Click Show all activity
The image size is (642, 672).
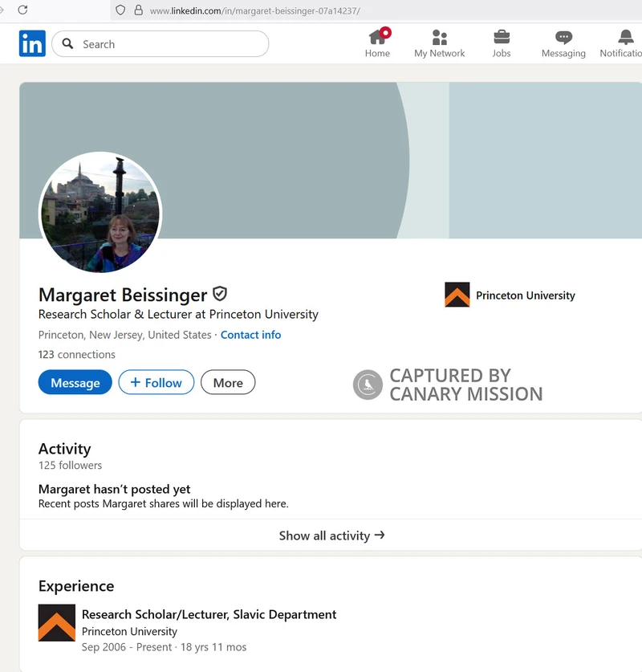[331, 536]
